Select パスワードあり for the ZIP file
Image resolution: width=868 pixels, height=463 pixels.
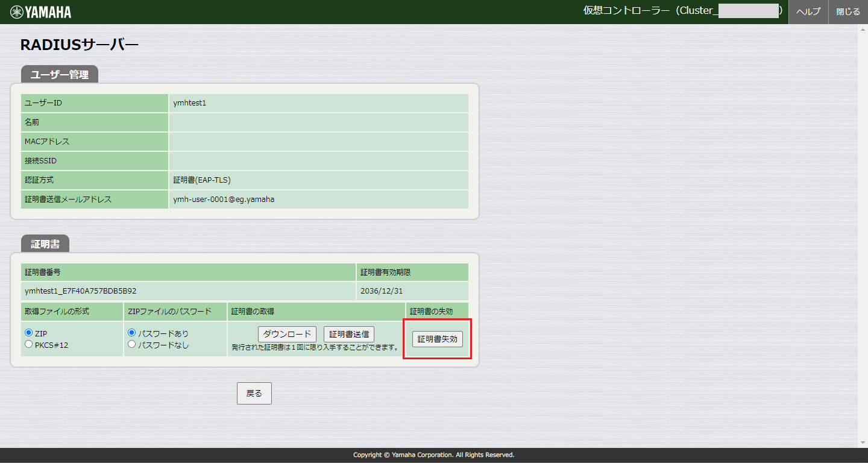click(x=132, y=333)
